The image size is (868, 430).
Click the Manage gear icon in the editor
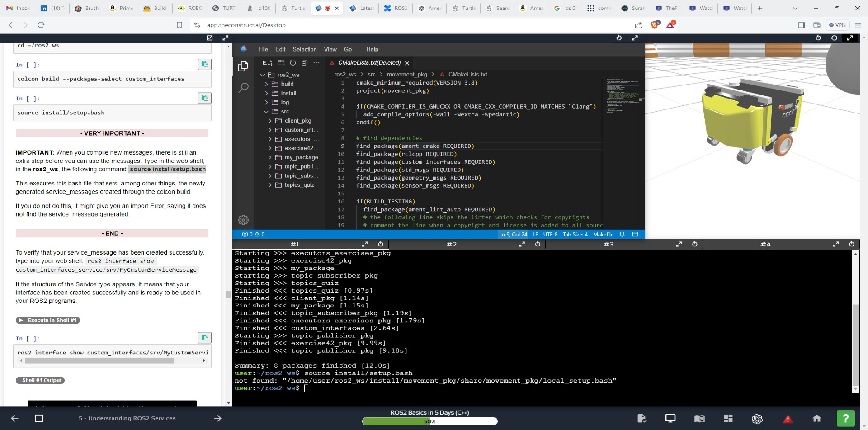243,220
